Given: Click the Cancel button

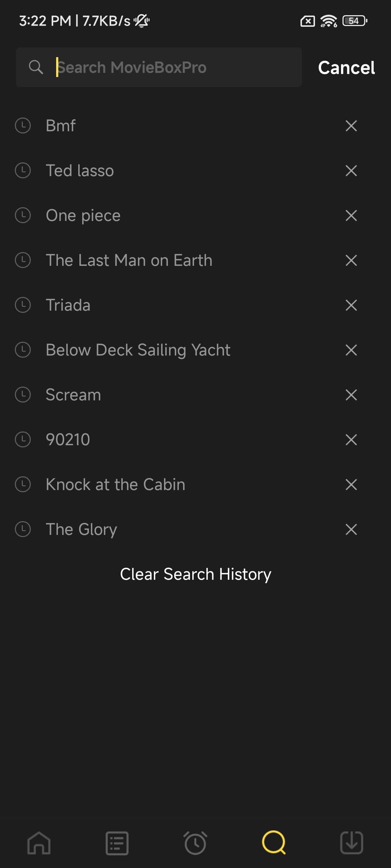Looking at the screenshot, I should click(346, 68).
